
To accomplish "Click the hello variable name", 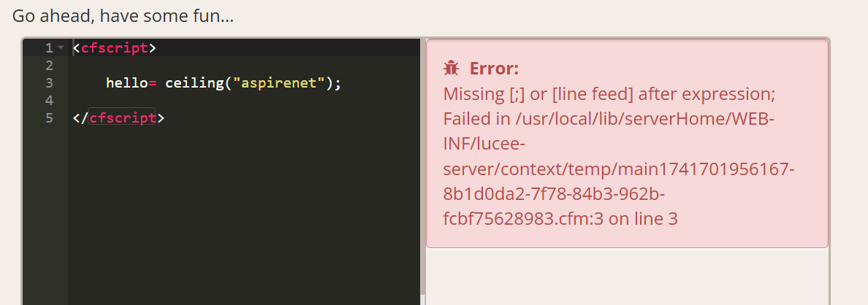I will click(x=127, y=83).
